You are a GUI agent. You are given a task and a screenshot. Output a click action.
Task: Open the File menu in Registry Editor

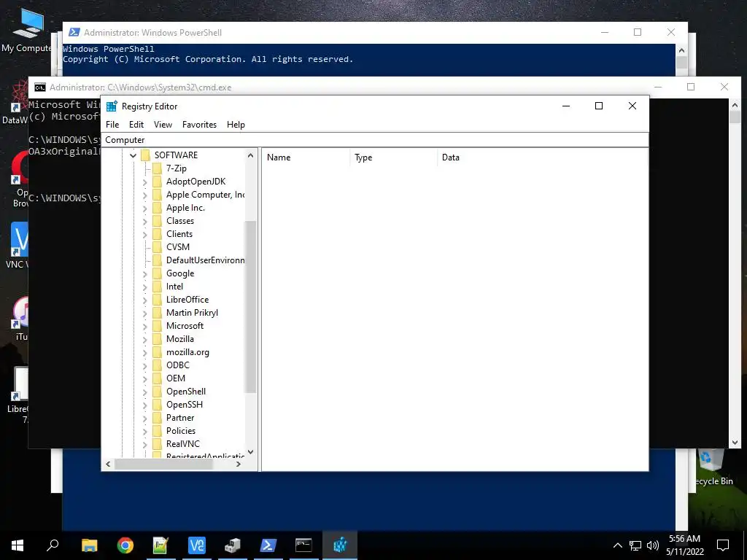click(112, 125)
